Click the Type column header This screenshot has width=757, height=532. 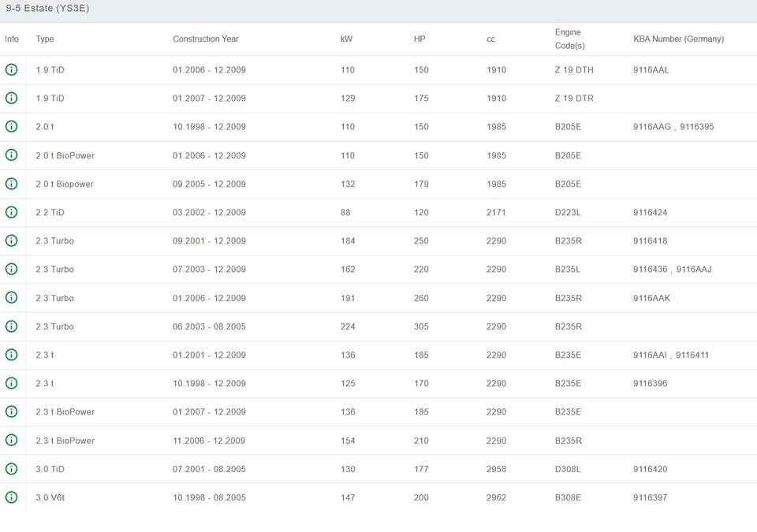45,39
